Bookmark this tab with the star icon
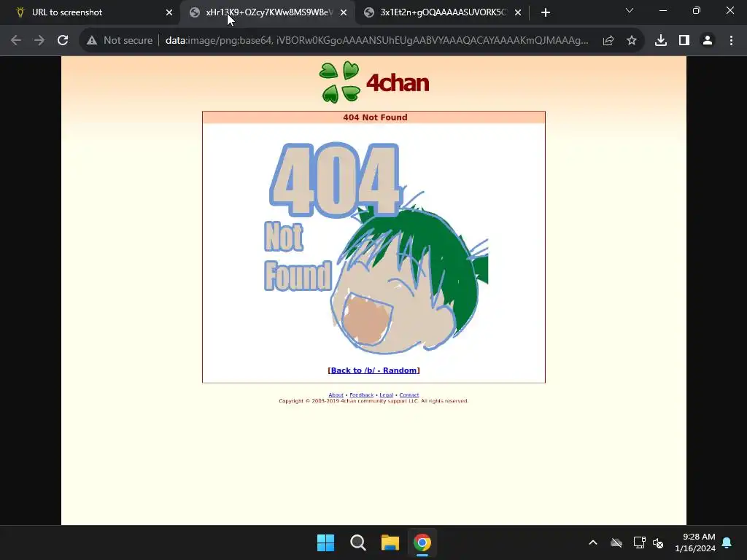This screenshot has width=747, height=560. (x=632, y=41)
